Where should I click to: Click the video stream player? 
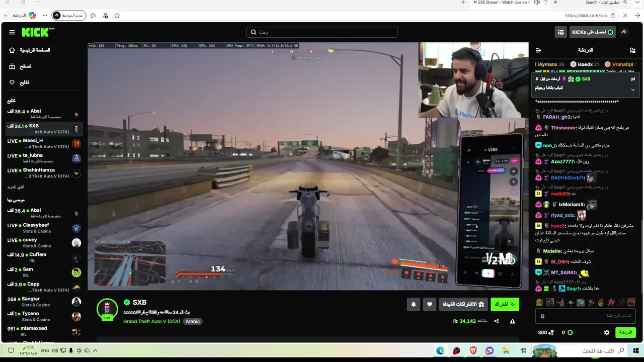[308, 166]
